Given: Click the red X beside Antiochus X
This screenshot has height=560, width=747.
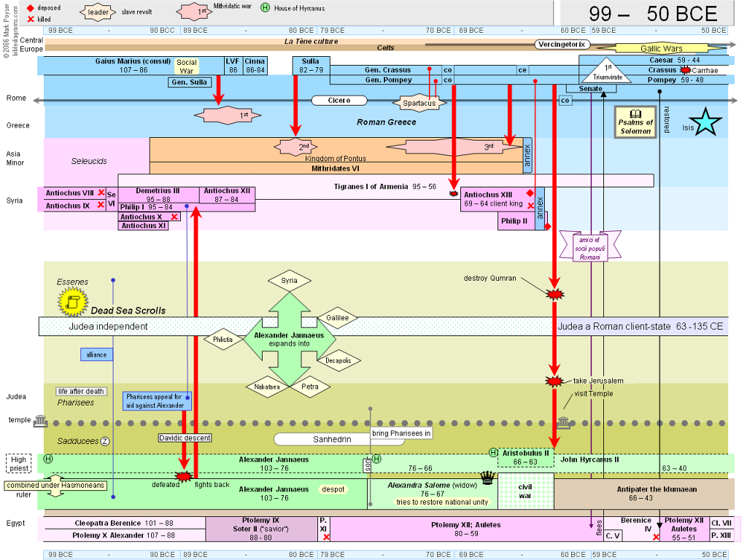Looking at the screenshot, I should (x=174, y=217).
